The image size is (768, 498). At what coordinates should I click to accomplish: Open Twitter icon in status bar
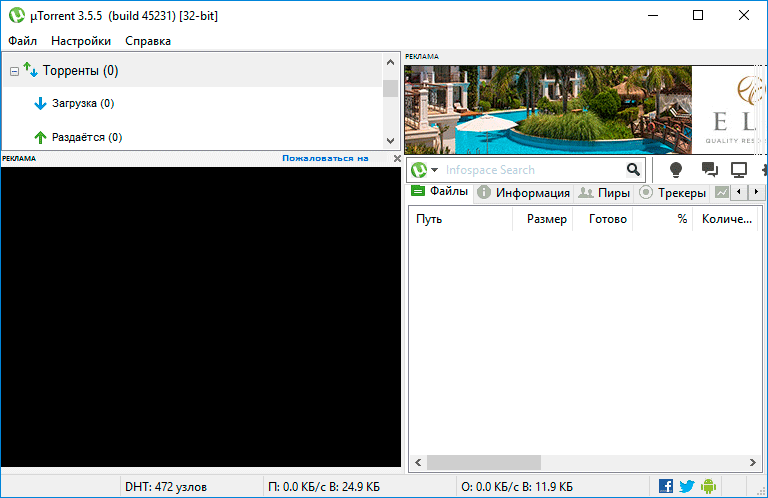pyautogui.click(x=687, y=486)
